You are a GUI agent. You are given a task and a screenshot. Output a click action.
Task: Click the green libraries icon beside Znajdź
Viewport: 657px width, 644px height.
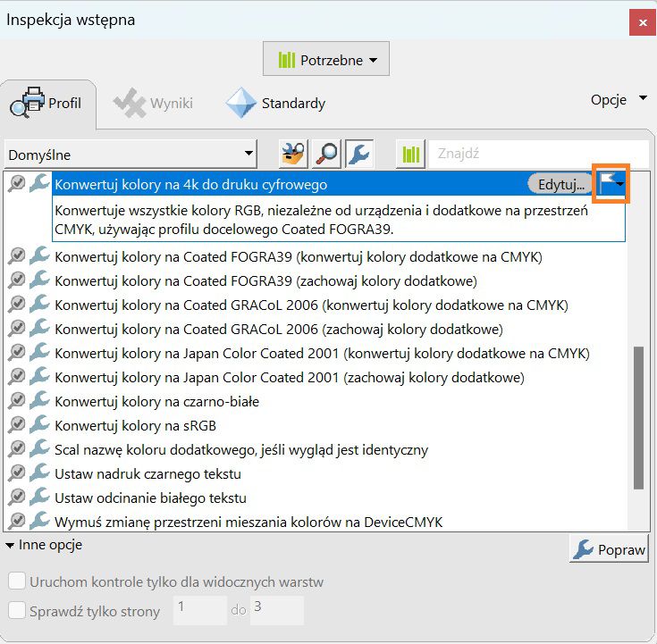tap(410, 155)
